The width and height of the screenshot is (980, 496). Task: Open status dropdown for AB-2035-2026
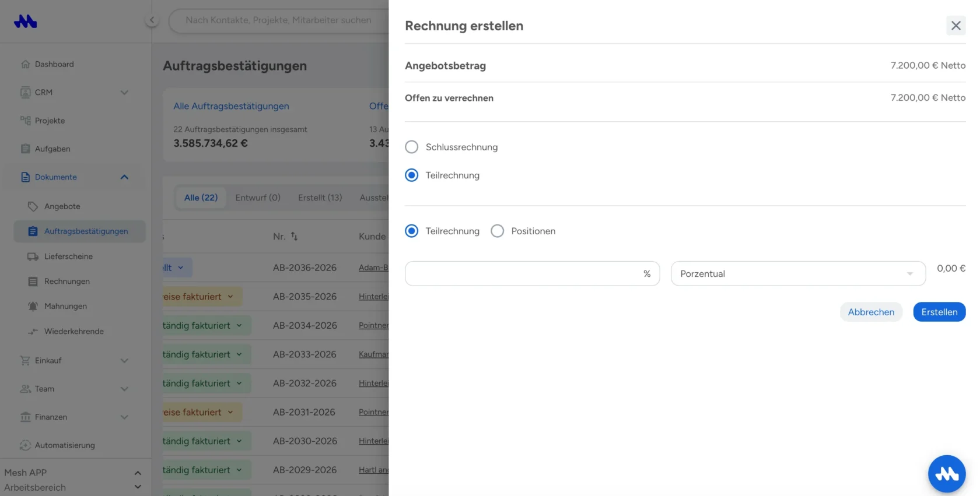(202, 297)
